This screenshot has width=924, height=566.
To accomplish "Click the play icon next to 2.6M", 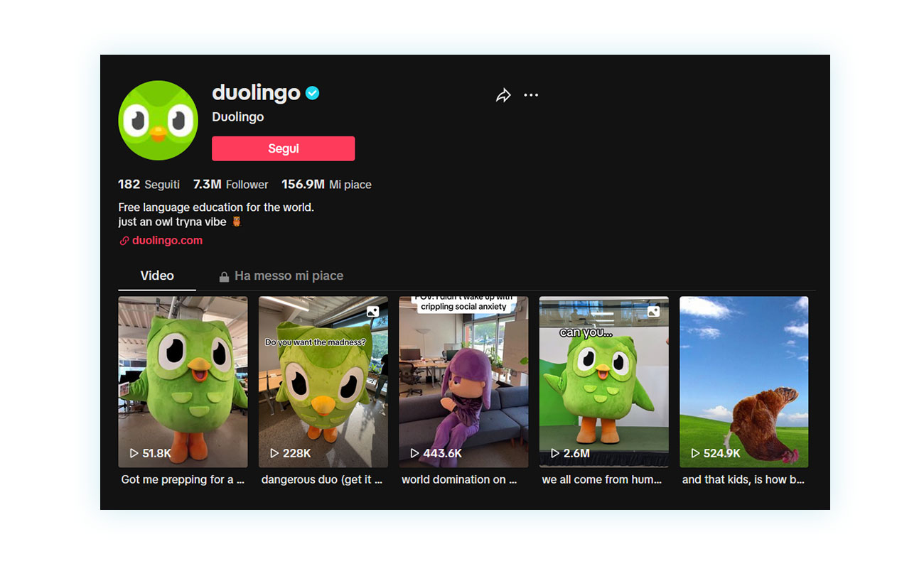I will 554,453.
